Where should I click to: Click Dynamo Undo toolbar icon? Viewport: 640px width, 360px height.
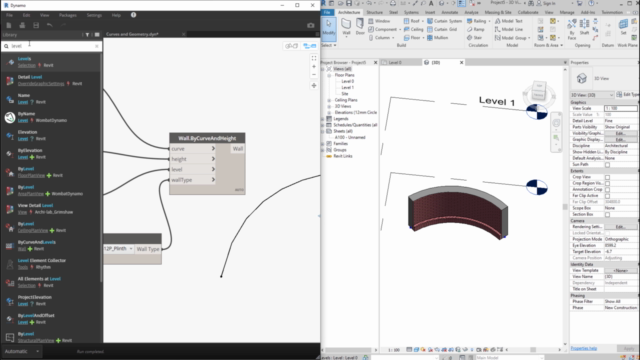point(49,25)
